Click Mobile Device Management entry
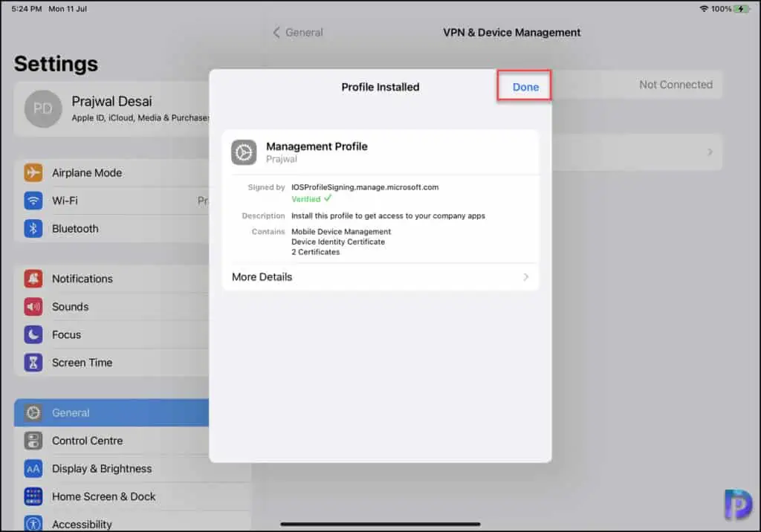Viewport: 761px width, 532px height. click(x=340, y=232)
